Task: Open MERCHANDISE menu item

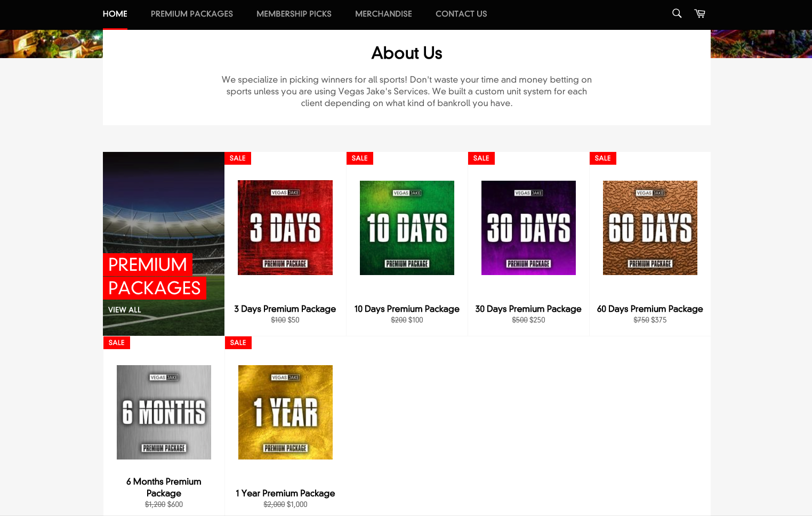Action: [383, 14]
